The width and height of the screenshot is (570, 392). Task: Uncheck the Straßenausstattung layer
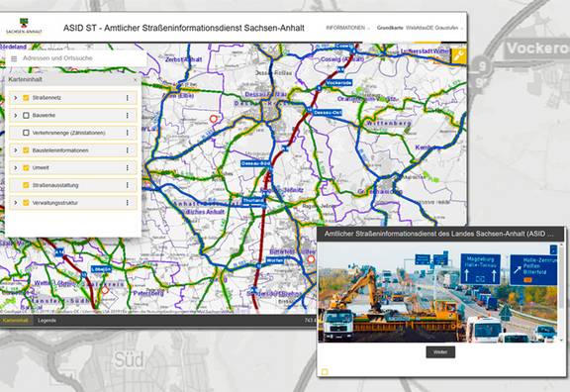(x=26, y=185)
